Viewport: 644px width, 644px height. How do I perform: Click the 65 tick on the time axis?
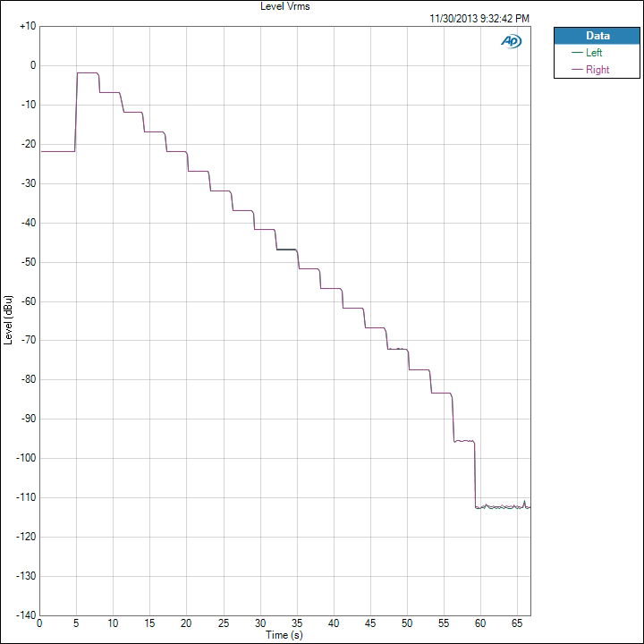pos(517,623)
